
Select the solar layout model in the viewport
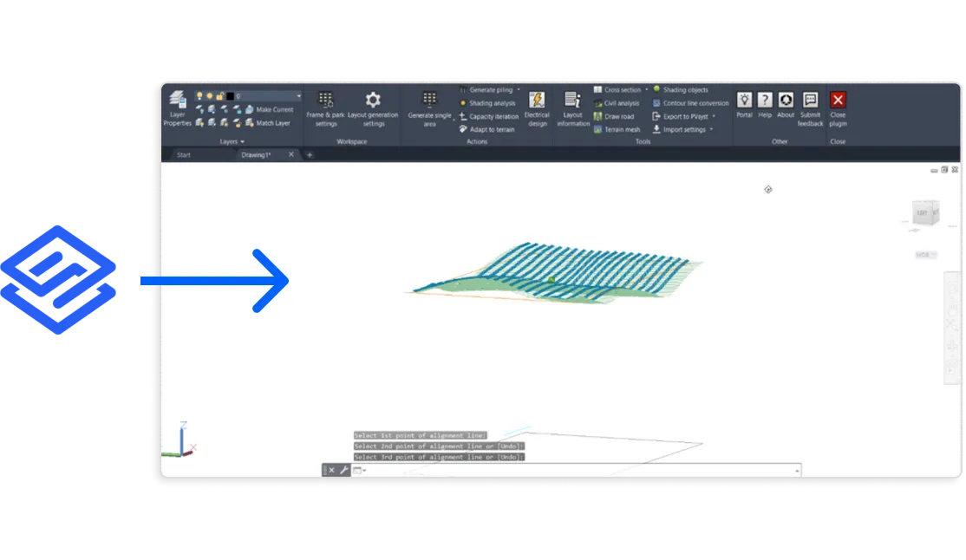[554, 273]
